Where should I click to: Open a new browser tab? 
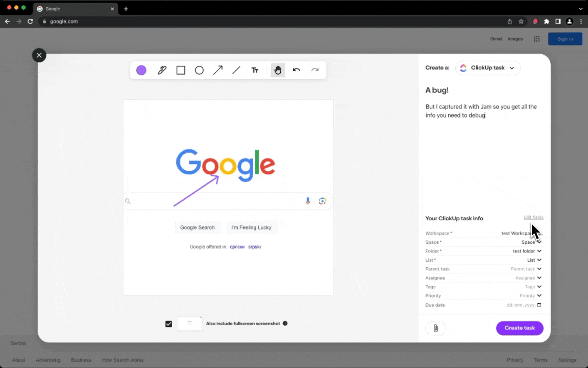126,9
